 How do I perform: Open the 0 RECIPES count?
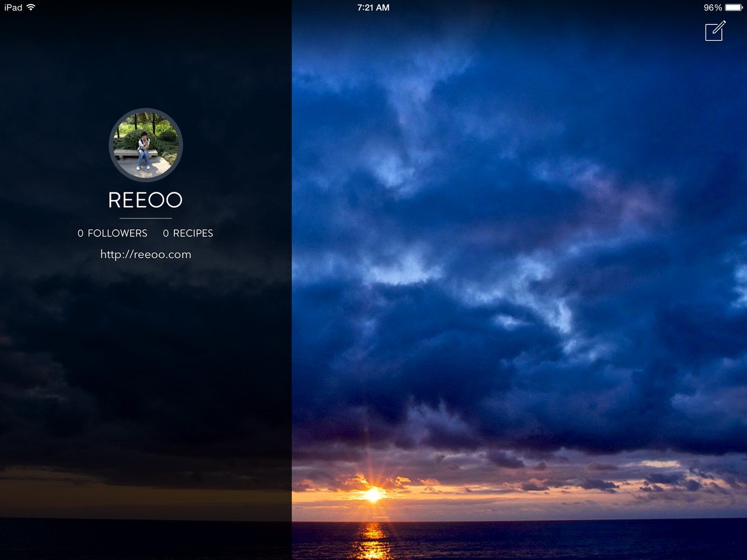[188, 233]
